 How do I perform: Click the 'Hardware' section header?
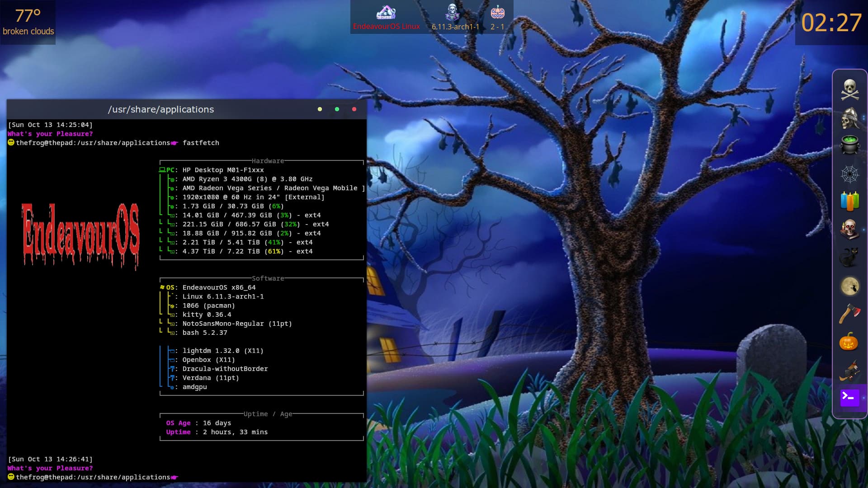(268, 161)
